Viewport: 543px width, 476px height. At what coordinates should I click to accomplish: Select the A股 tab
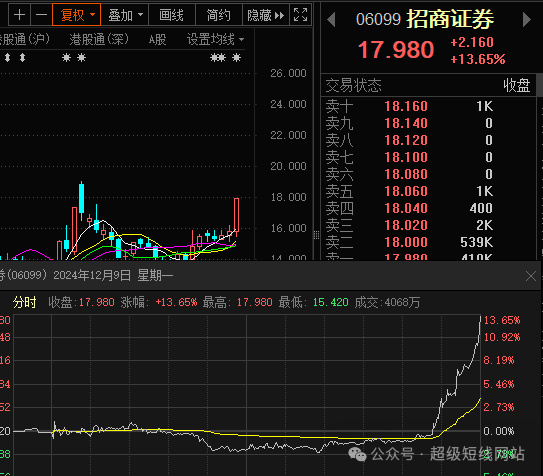(x=157, y=39)
